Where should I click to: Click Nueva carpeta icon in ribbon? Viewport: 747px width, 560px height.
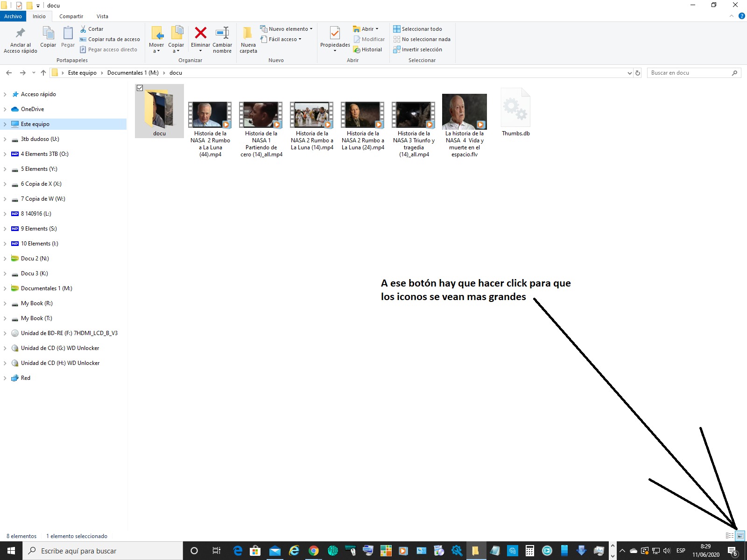(x=248, y=33)
